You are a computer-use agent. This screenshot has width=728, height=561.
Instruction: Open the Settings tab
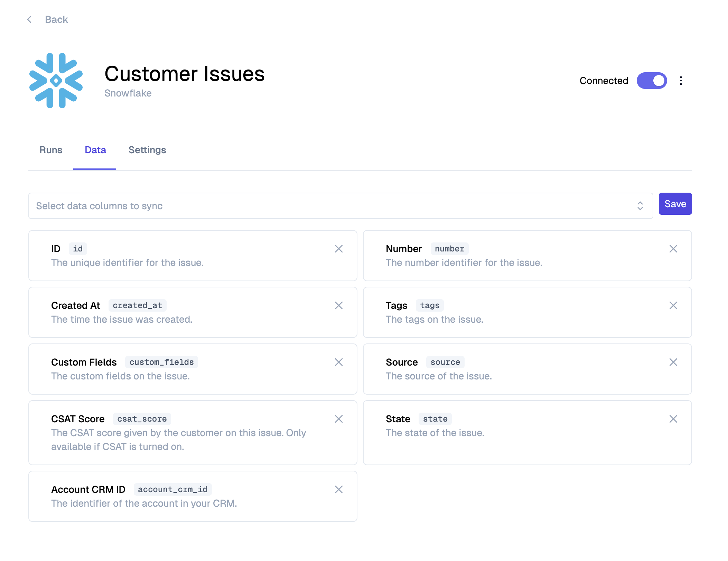pyautogui.click(x=147, y=150)
